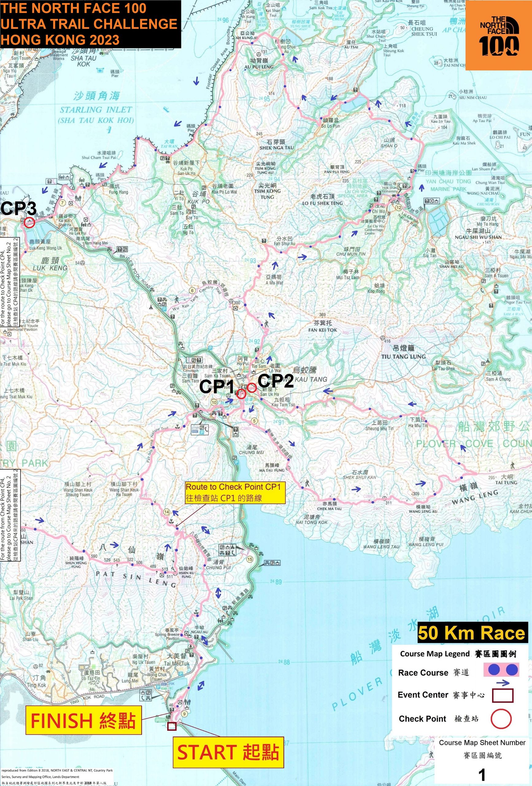
Task: Click the 'NAI TONG KOK' place label
Action: pyautogui.click(x=311, y=522)
